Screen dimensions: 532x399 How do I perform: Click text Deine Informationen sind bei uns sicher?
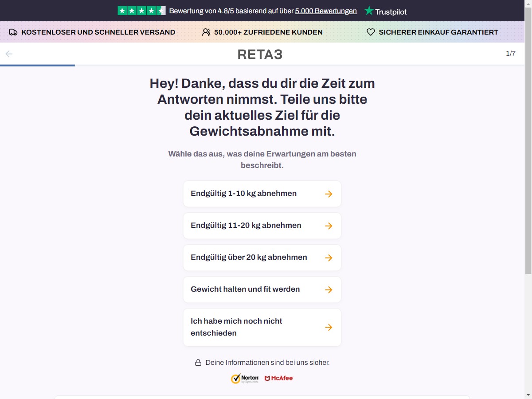pos(268,363)
